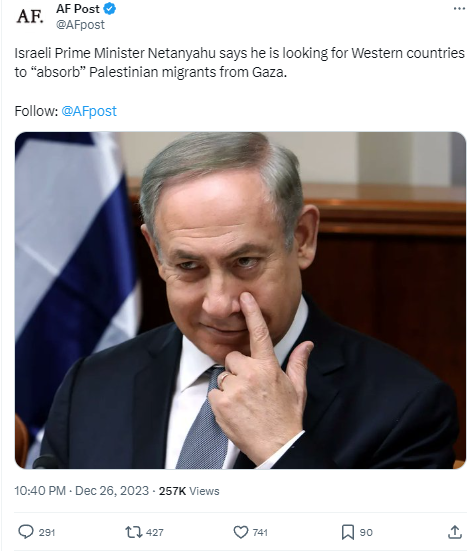This screenshot has height=551, width=475.
Task: Enlarge the attached photo of the tweet
Action: pos(240,300)
